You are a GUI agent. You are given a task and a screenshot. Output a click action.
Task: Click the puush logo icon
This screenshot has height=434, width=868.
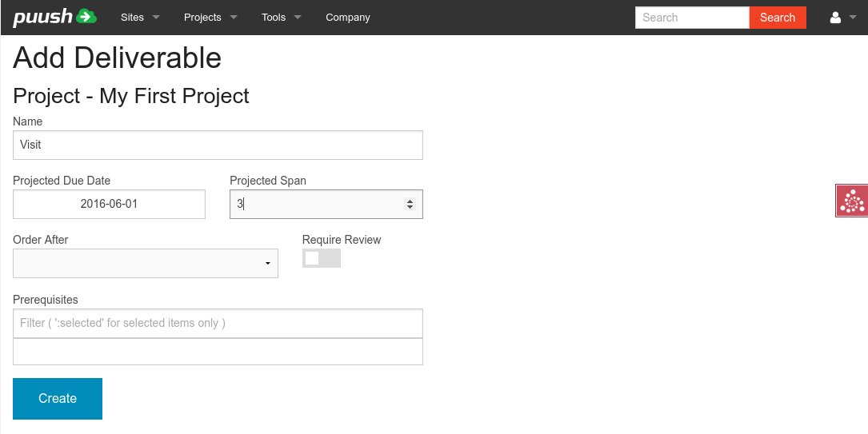pos(54,17)
